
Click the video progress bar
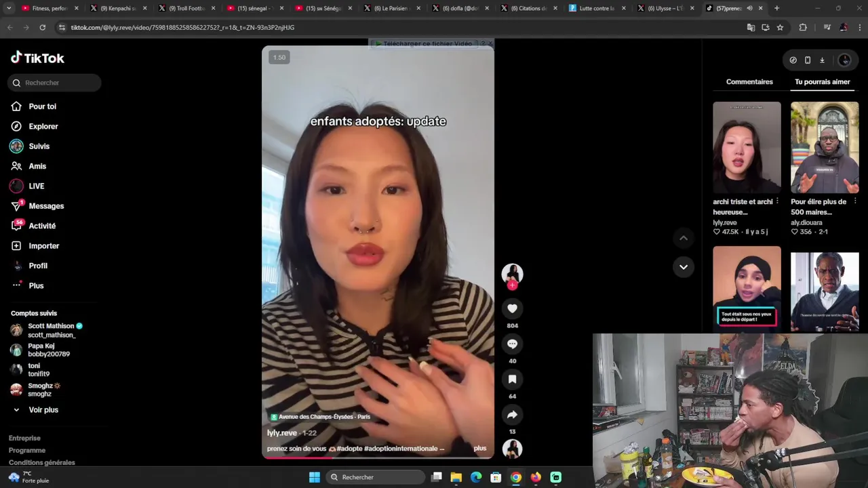(378, 458)
